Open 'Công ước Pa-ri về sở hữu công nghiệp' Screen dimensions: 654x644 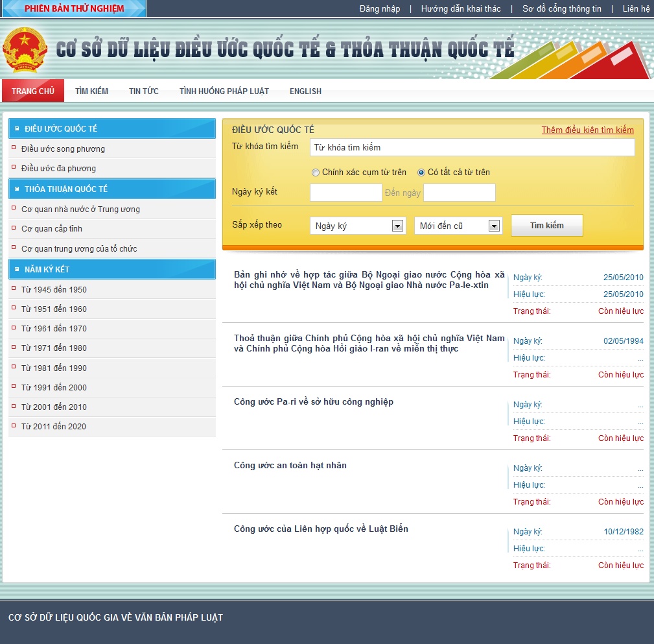313,401
